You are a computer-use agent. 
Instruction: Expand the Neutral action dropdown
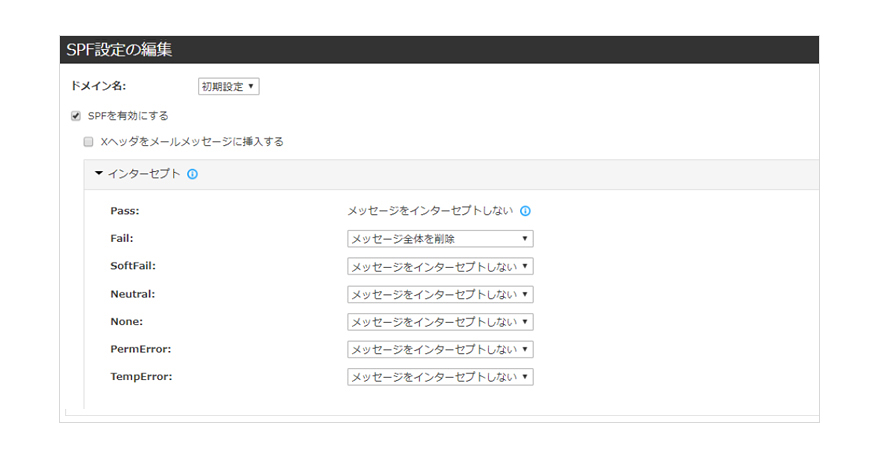440,295
